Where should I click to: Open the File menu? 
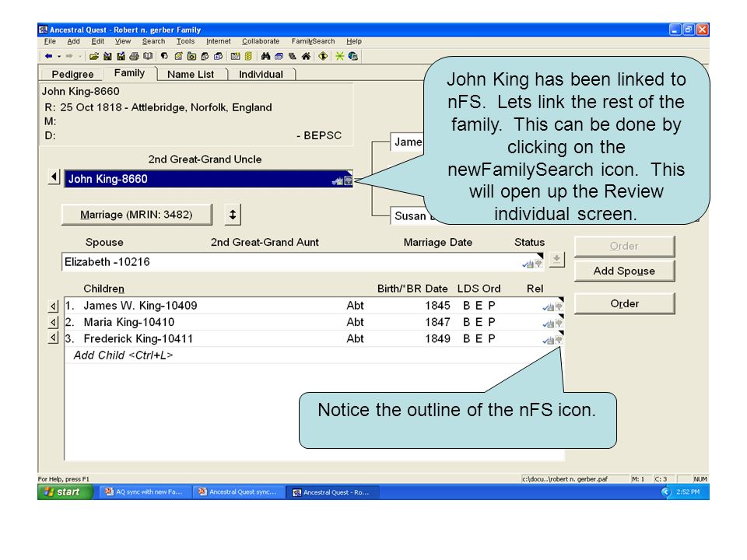(x=50, y=41)
